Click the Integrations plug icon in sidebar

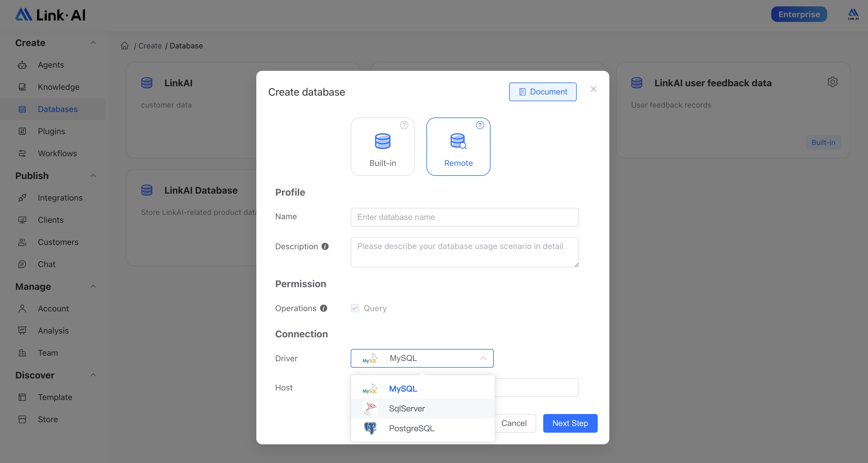(22, 198)
